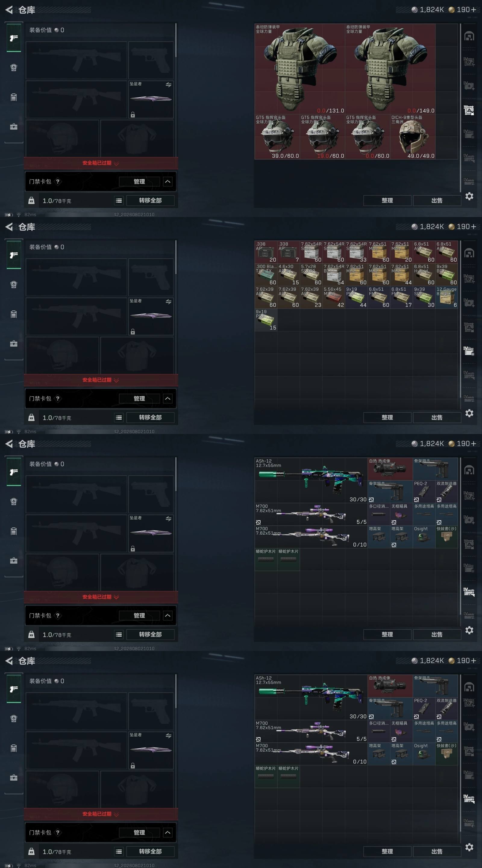Click 管理 for 门禁卡包 on the ammo screen

139,399
